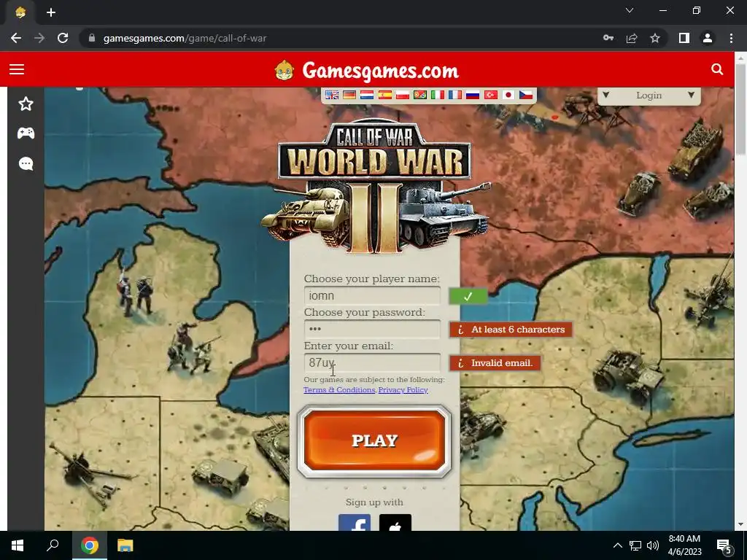The height and width of the screenshot is (560, 747).
Task: Open favorites star in left sidebar
Action: [x=26, y=104]
